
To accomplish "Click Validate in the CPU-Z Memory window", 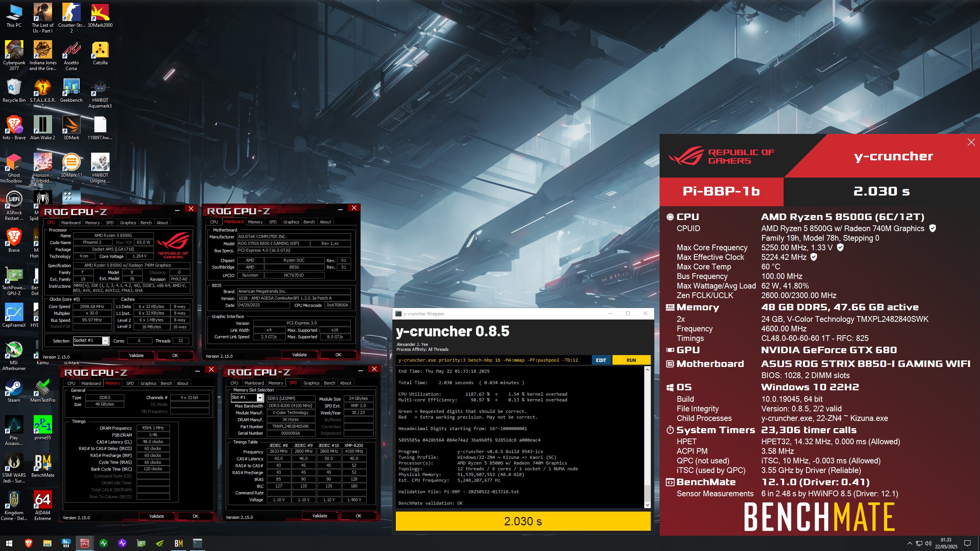I will (157, 516).
